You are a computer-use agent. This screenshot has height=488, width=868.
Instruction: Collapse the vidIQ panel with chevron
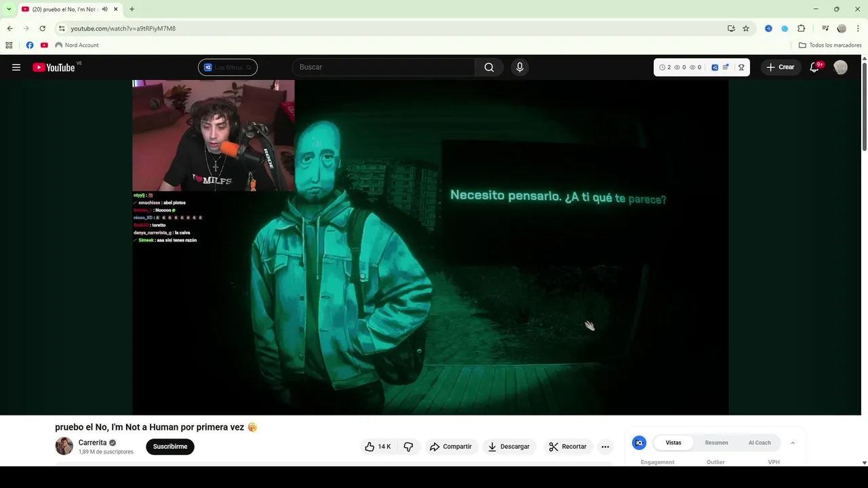click(793, 443)
